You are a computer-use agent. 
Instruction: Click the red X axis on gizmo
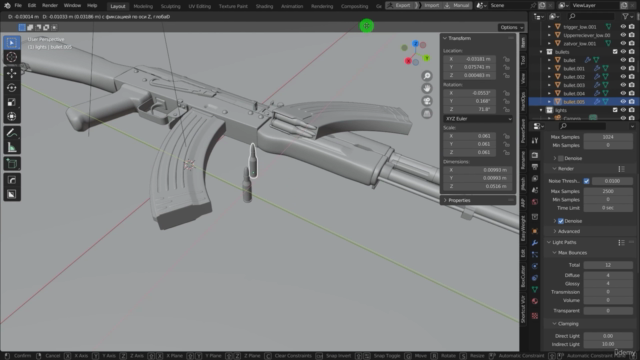[x=408, y=61]
